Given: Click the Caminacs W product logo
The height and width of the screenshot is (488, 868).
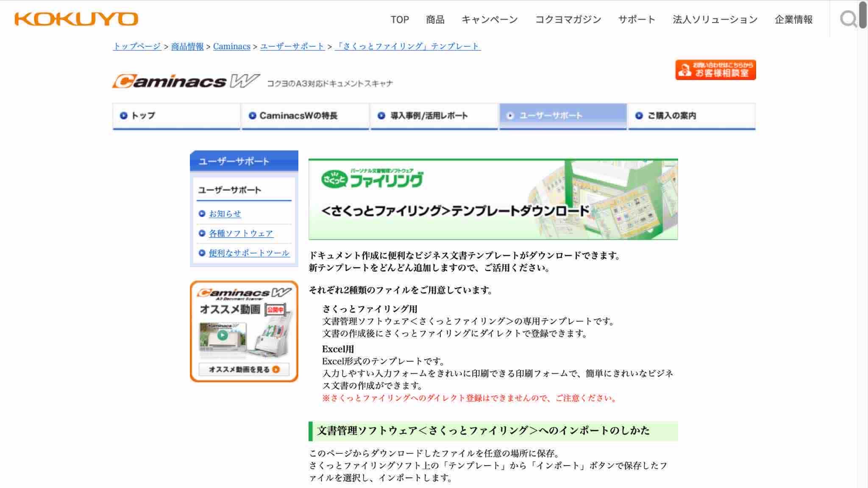Looking at the screenshot, I should [x=186, y=81].
